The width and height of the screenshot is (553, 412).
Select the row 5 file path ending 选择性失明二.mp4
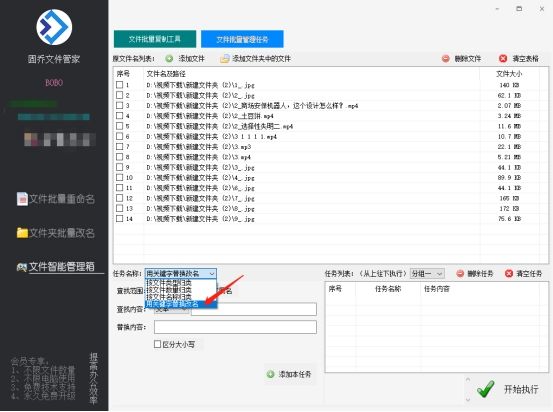pyautogui.click(x=219, y=126)
